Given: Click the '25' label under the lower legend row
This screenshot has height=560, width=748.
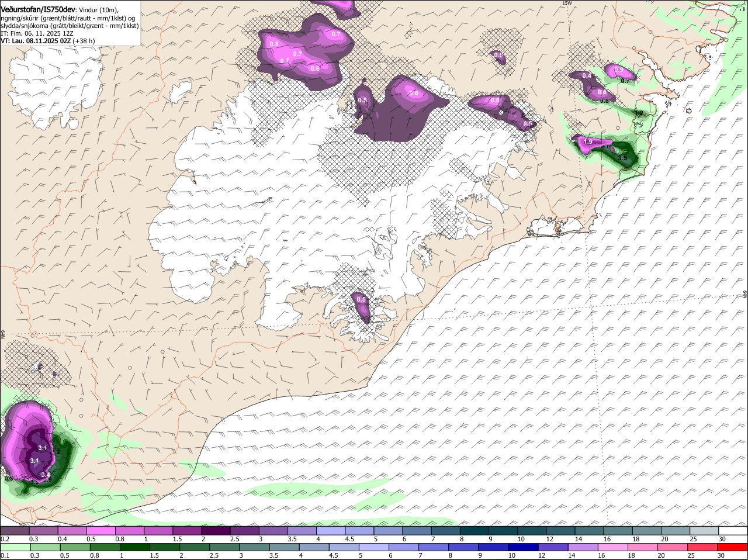Looking at the screenshot, I should pyautogui.click(x=691, y=555).
